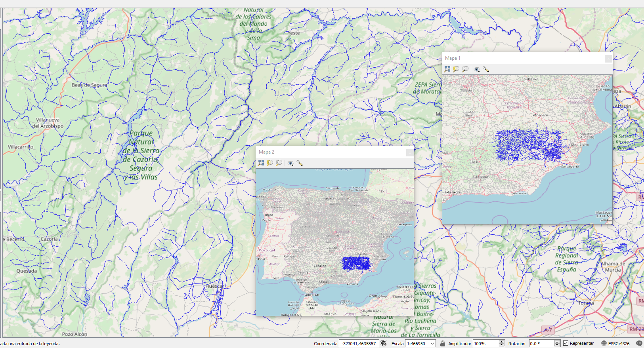Click the EPSG:4326 projection button
This screenshot has height=348, width=644.
(x=615, y=343)
